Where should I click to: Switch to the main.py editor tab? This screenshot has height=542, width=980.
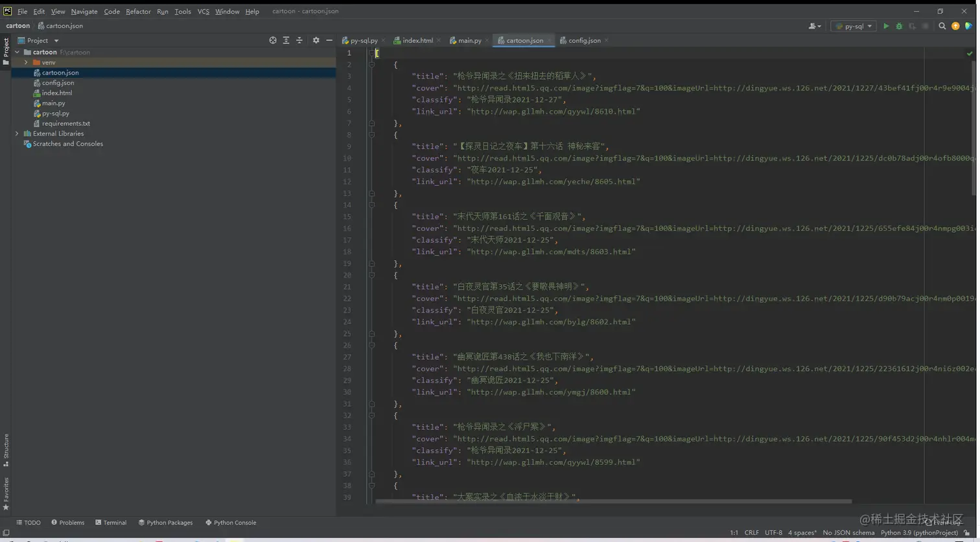click(x=469, y=40)
